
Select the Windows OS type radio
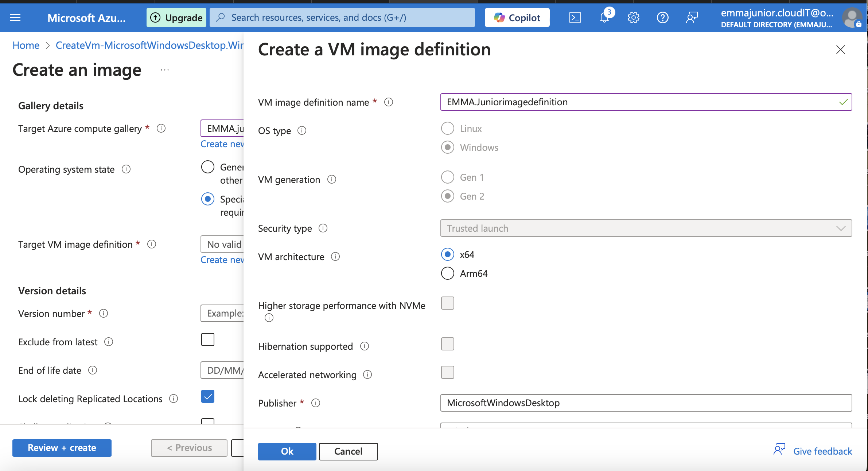[x=448, y=147]
